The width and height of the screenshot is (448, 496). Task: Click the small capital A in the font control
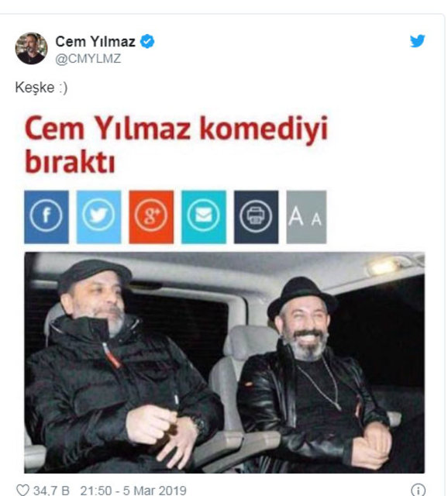[316, 219]
